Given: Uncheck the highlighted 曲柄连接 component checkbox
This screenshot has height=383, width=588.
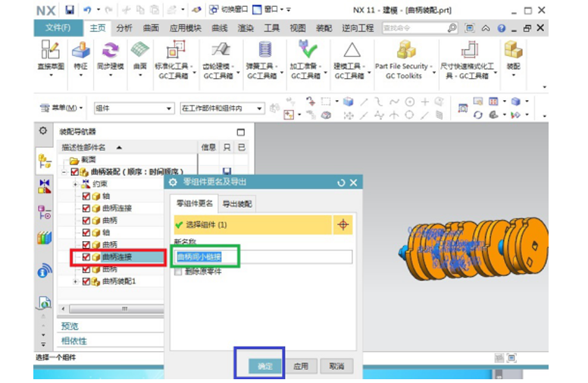Looking at the screenshot, I should pos(85,257).
